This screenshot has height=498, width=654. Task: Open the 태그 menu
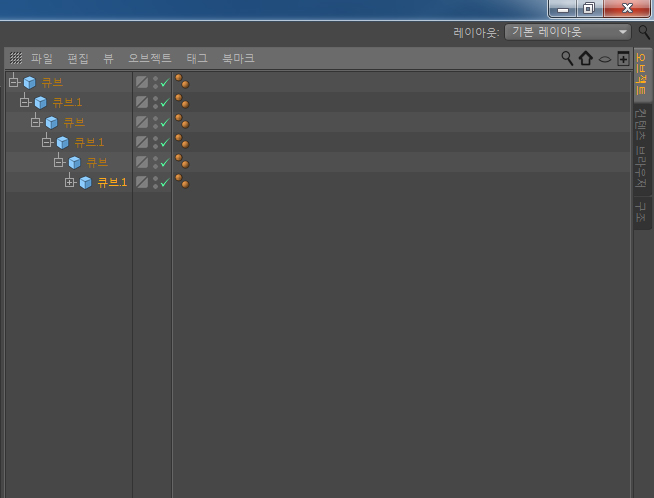tap(197, 58)
